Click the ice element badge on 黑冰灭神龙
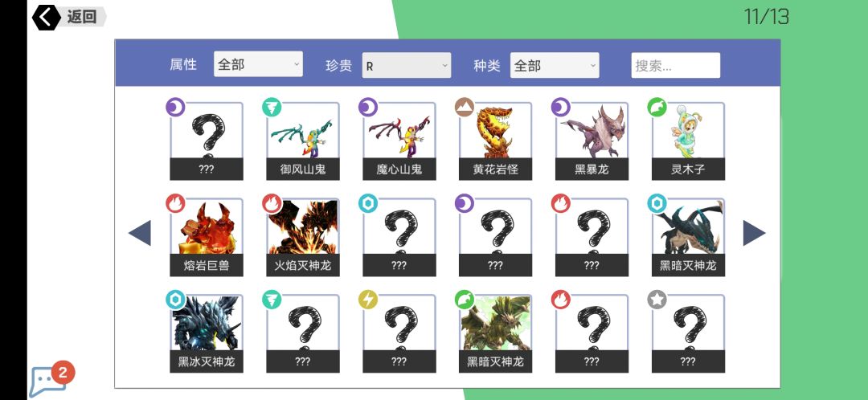The width and height of the screenshot is (868, 400). click(x=175, y=300)
